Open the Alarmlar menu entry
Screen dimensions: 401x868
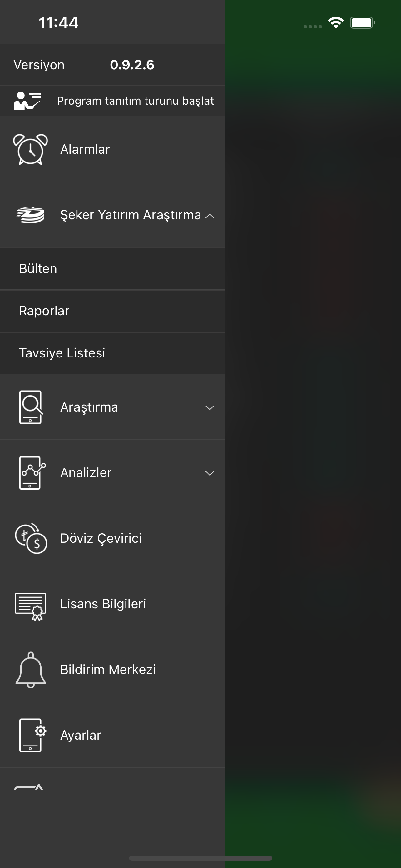(112, 149)
